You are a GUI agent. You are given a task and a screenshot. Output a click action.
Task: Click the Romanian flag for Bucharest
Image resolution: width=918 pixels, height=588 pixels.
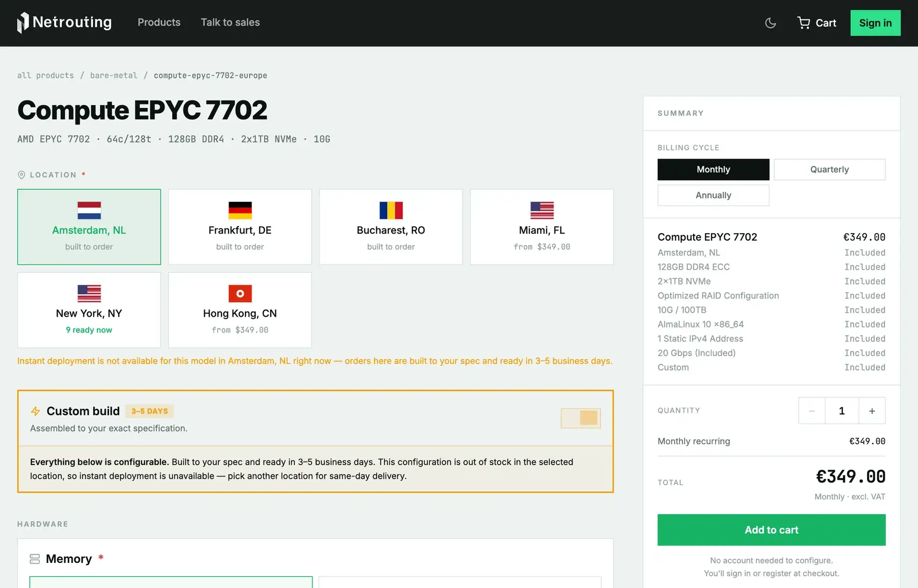coord(391,210)
